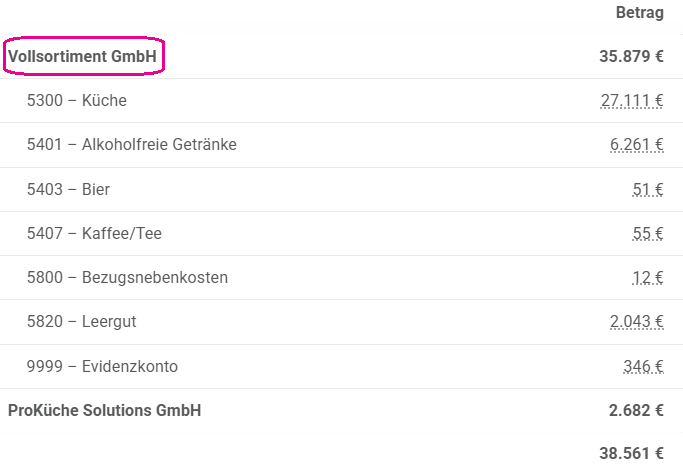Open the 6.261 € Alkoholfreie Getränke amount
This screenshot has width=683, height=466.
click(x=636, y=145)
